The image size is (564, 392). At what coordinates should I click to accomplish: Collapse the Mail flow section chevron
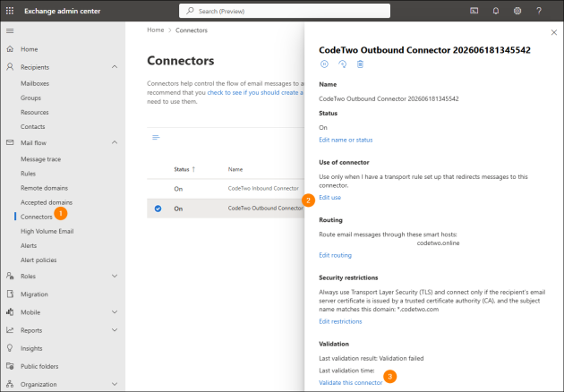tap(115, 143)
